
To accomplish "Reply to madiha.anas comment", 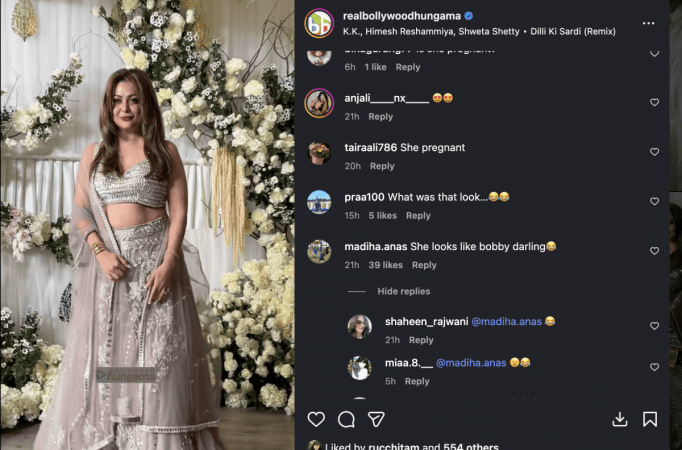I will pos(424,265).
